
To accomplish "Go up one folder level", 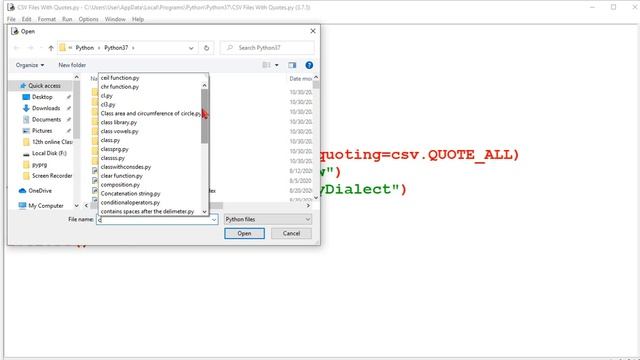I will [51, 48].
